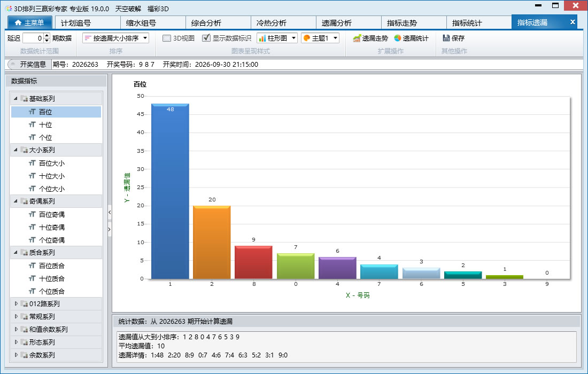Click the 奇偶系列 folder icon
The width and height of the screenshot is (588, 374).
25,201
